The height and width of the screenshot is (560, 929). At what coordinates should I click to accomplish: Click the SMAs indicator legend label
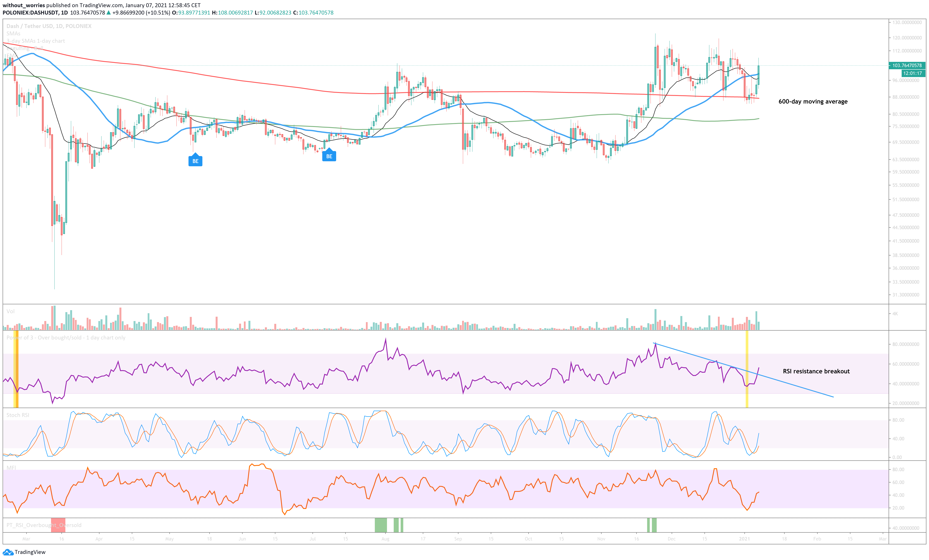(x=14, y=34)
